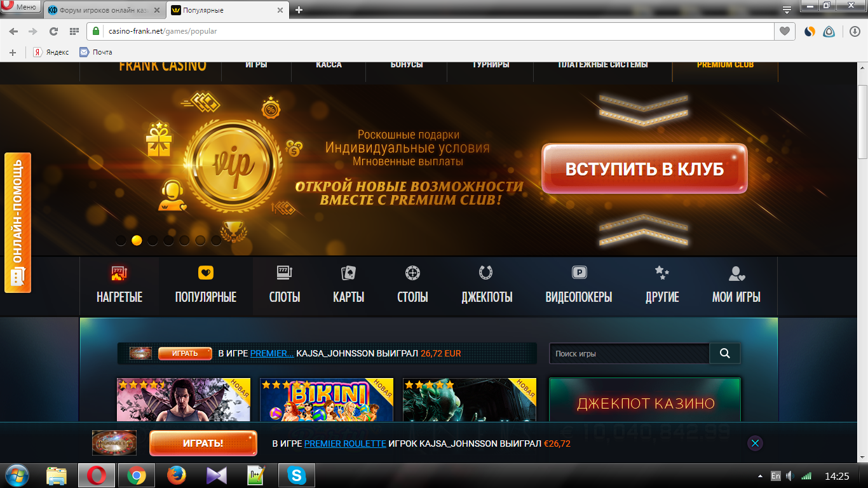
Task: Open the Speed Dial grid icon
Action: (74, 31)
